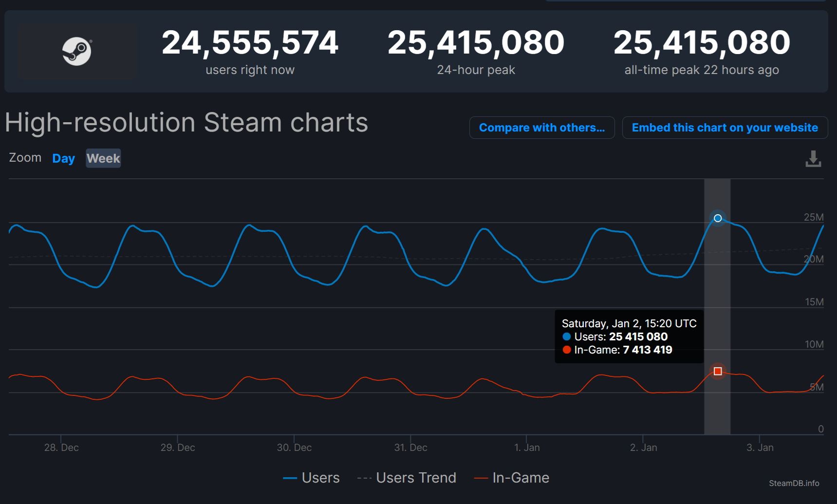Click the Saturday, Jan 2 tooltip box
The width and height of the screenshot is (837, 504).
click(629, 336)
